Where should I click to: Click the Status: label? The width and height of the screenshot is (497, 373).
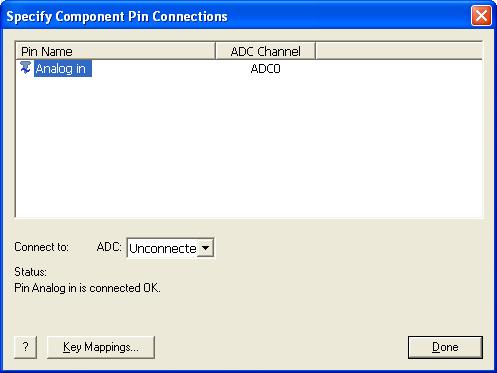[30, 272]
